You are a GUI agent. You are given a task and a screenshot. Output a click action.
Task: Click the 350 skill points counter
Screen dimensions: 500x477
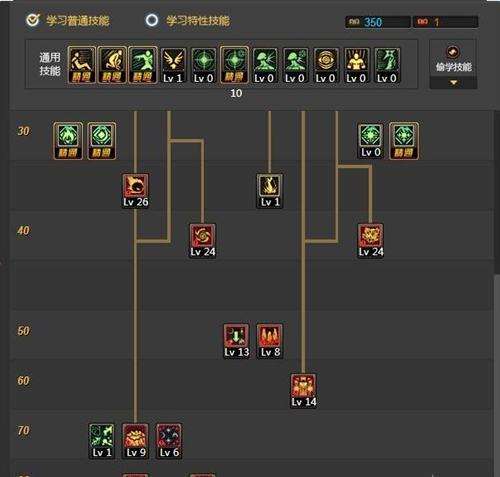pyautogui.click(x=377, y=22)
